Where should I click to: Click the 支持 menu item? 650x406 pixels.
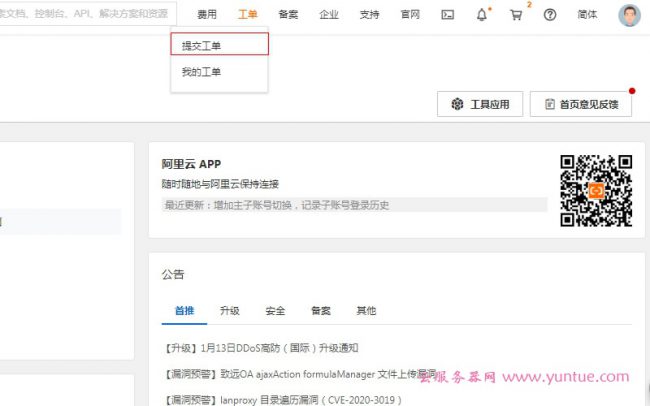pyautogui.click(x=369, y=15)
